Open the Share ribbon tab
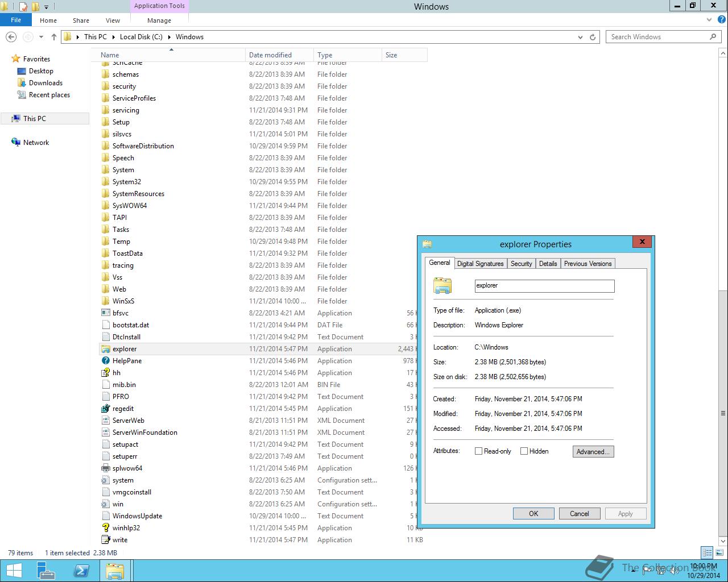The width and height of the screenshot is (728, 582). click(x=81, y=20)
